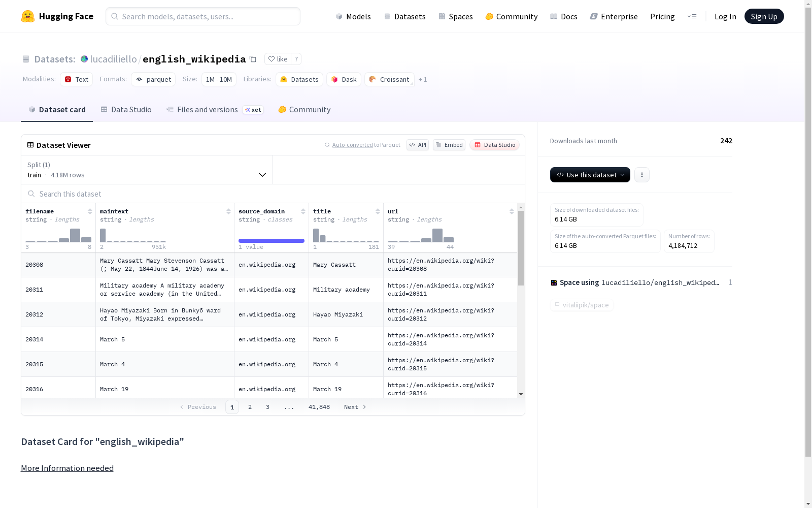Screen dimensions: 812x508
Task: Switch to the Data Studio tab
Action: 126,110
